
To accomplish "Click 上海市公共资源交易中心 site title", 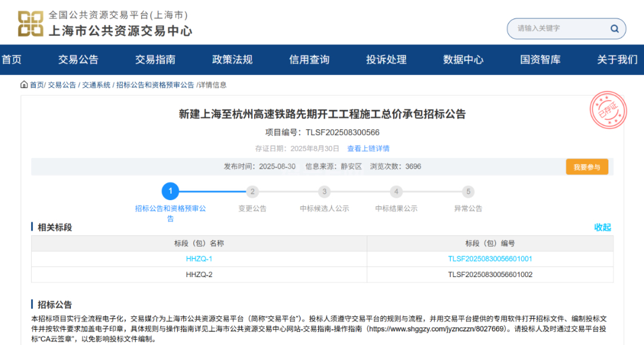I will click(120, 31).
